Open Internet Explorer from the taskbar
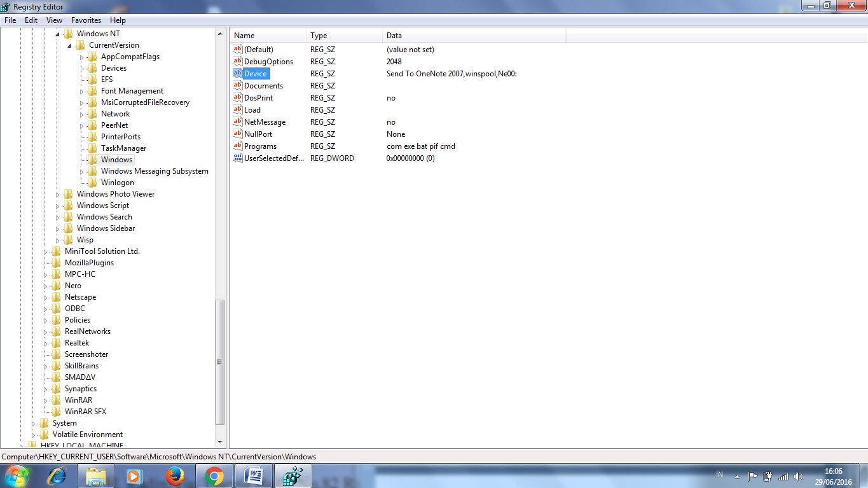 pyautogui.click(x=59, y=476)
